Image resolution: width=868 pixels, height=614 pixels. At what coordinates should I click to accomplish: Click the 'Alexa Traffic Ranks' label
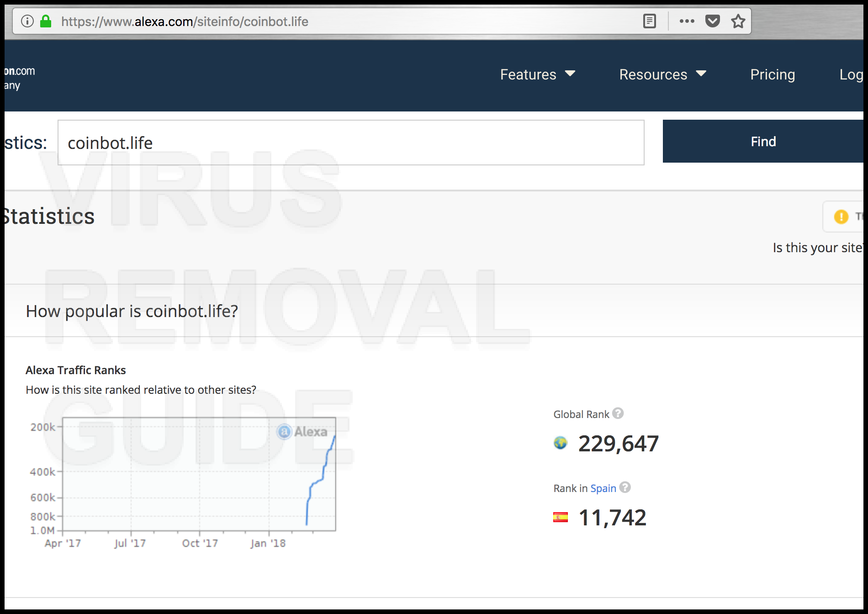(x=76, y=370)
